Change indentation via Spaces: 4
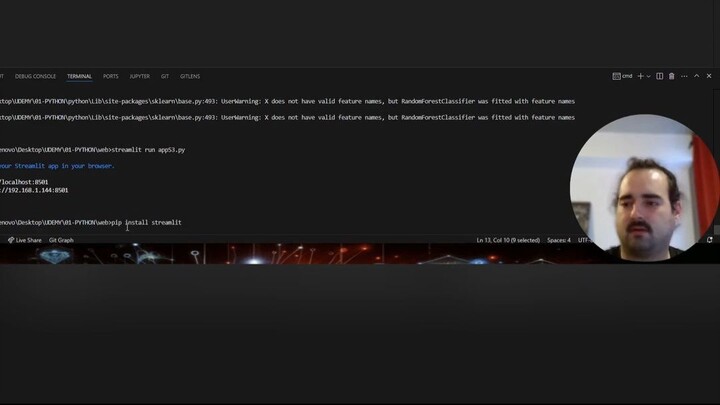The height and width of the screenshot is (405, 720). (559, 240)
